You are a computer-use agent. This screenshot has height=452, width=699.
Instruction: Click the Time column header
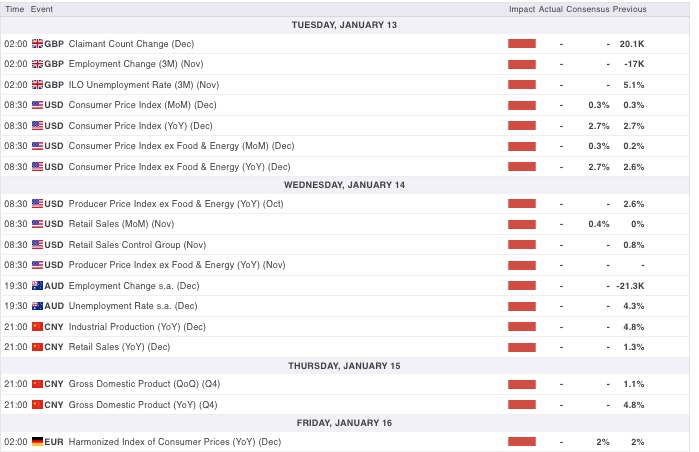[15, 9]
